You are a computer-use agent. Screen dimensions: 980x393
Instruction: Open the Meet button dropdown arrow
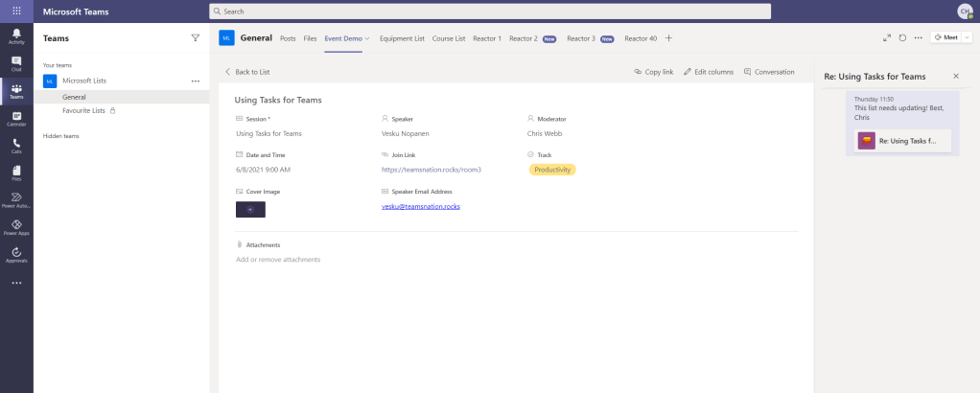(966, 38)
